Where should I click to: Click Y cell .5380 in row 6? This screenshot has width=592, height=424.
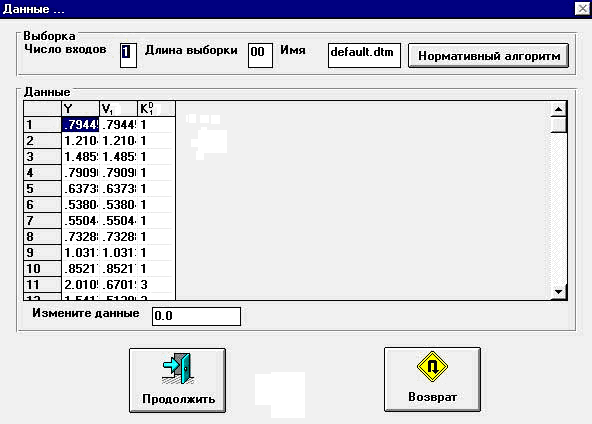pos(80,204)
